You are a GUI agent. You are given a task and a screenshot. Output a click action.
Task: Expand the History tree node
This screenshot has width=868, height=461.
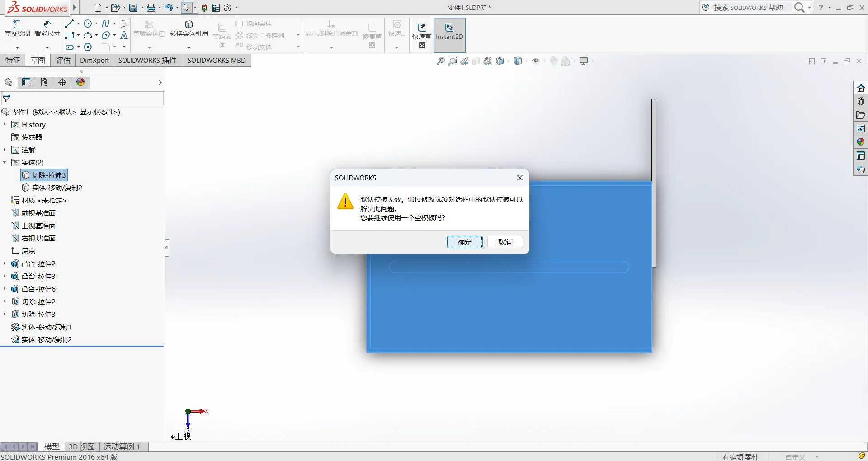point(5,124)
